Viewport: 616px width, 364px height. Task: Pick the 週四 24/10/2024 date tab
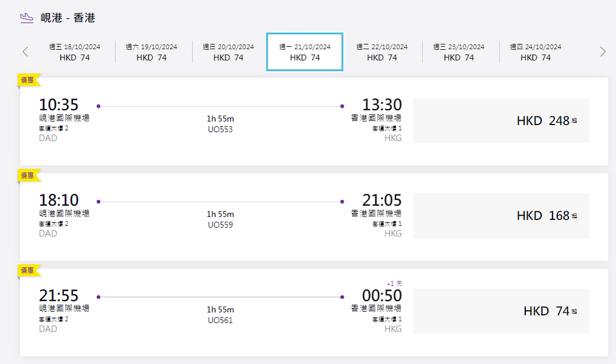(535, 52)
